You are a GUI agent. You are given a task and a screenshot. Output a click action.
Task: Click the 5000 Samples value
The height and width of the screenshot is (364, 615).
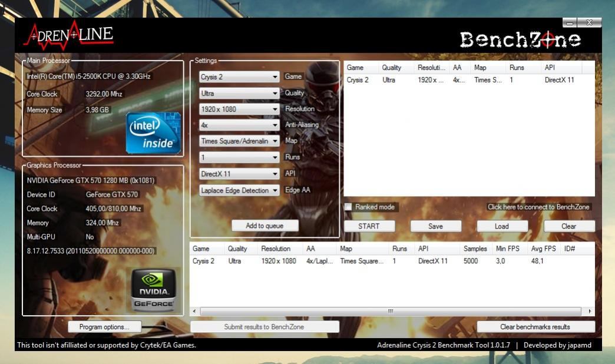tap(471, 261)
